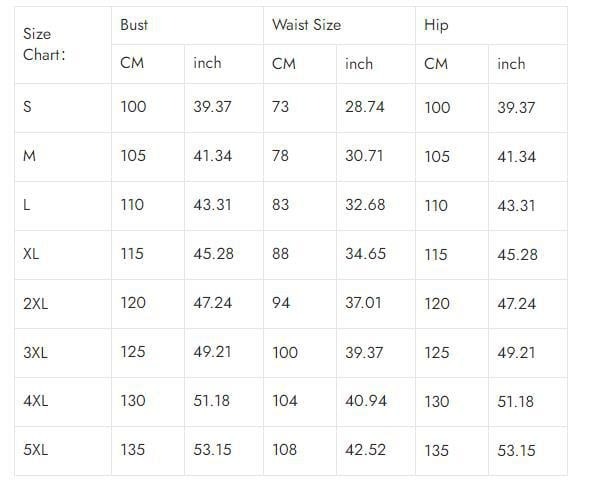Select the waist CM value 73 cell
590x495 pixels.
pyautogui.click(x=300, y=108)
